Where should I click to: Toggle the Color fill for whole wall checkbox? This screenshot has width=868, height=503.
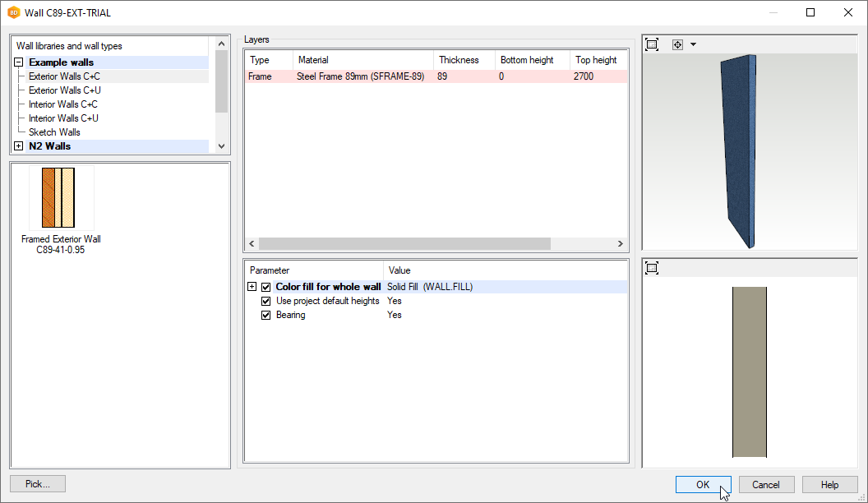pos(265,287)
